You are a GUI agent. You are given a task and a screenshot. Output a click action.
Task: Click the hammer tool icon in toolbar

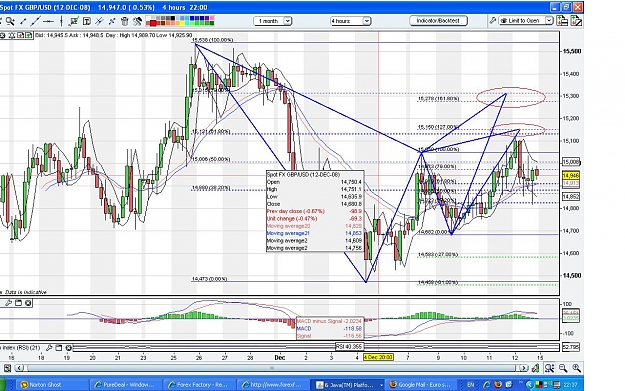[138, 21]
